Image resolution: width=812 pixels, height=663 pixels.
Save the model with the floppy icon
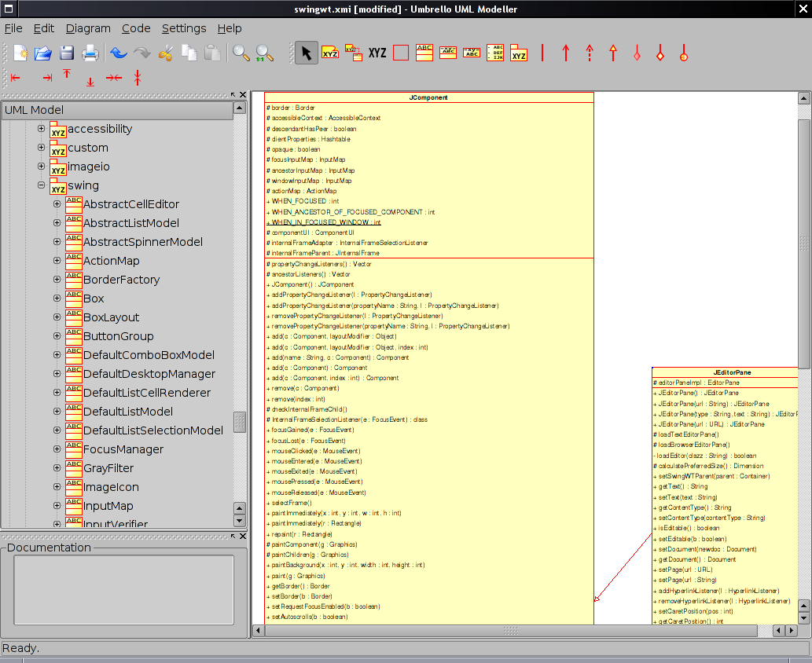click(67, 53)
